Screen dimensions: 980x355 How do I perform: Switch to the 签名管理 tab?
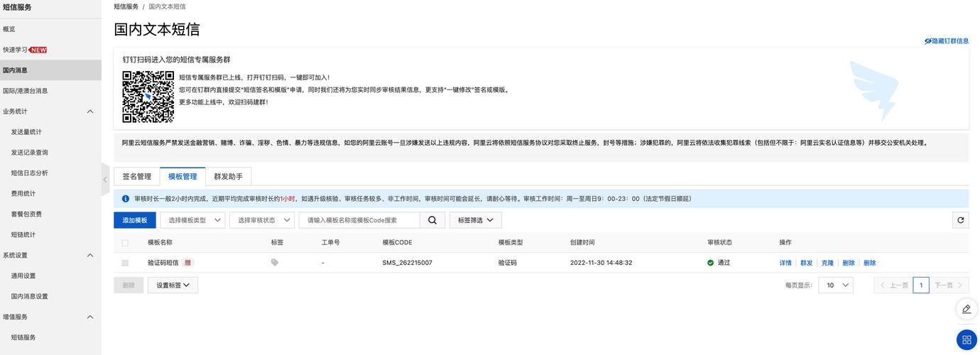click(137, 177)
